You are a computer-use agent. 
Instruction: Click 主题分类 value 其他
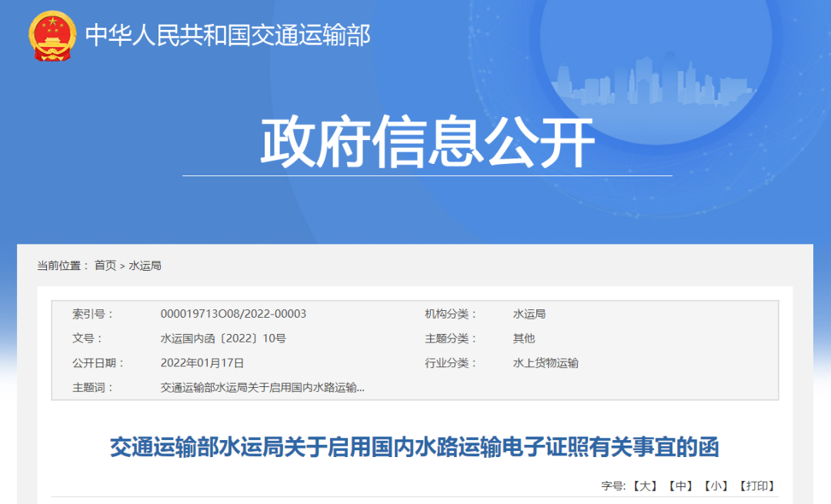tap(524, 338)
